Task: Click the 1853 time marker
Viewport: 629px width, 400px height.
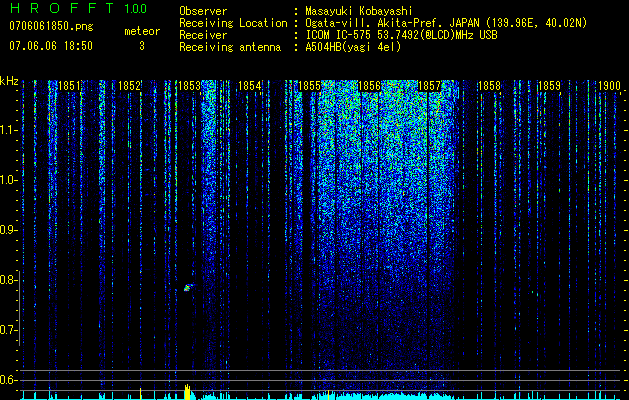Action: click(189, 86)
